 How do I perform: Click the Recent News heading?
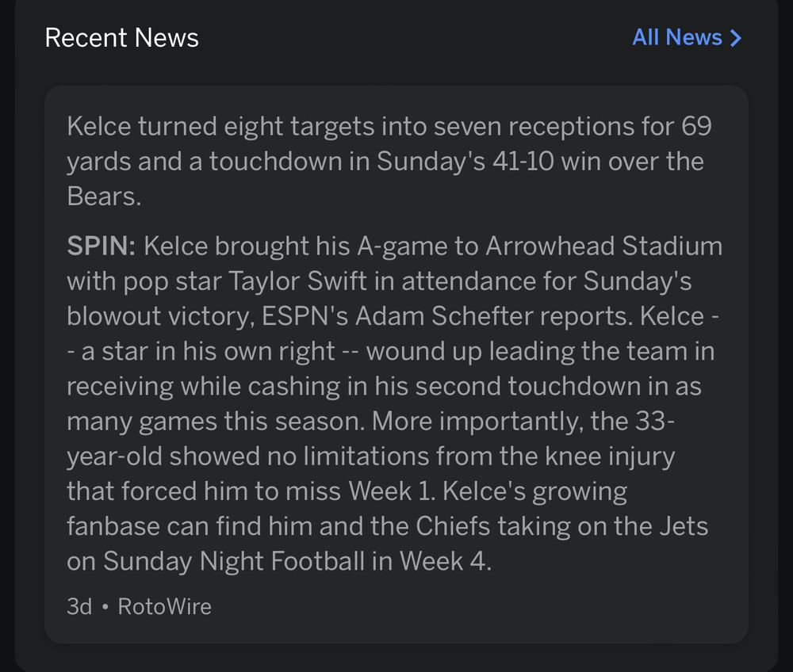click(x=121, y=37)
